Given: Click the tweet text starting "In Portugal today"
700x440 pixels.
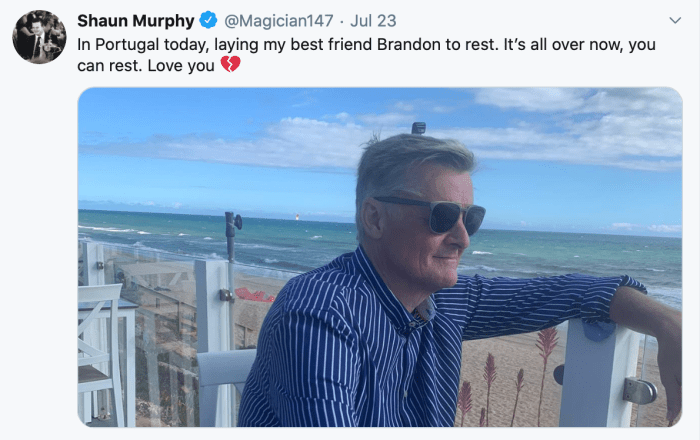Looking at the screenshot, I should click(366, 55).
